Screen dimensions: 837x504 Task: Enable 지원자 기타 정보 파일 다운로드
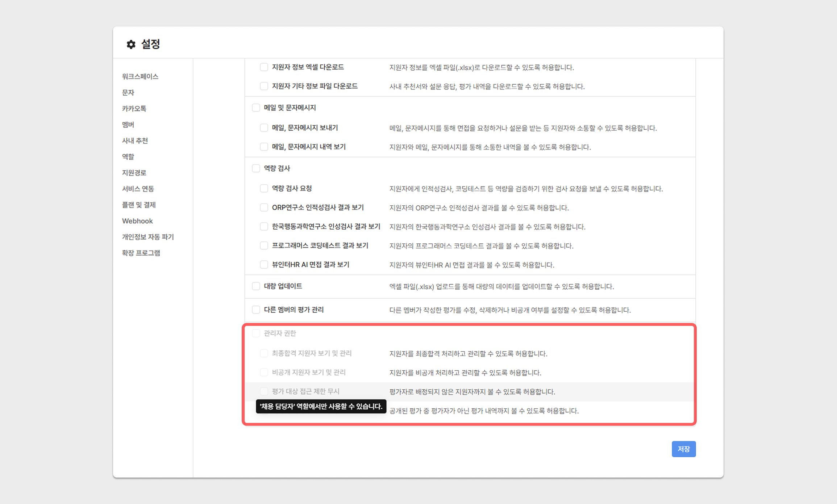pos(264,86)
